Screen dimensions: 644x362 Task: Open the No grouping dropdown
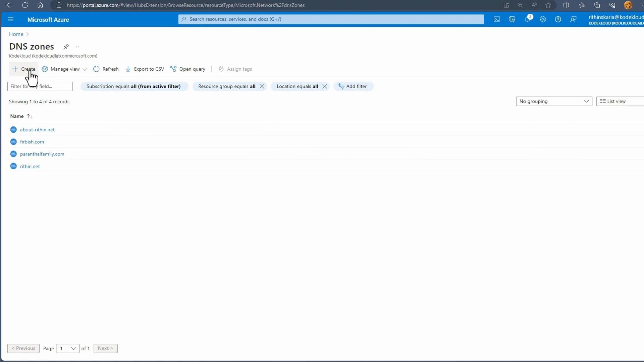[x=554, y=101]
